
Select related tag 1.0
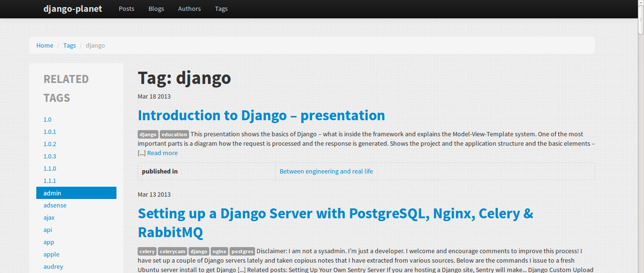(x=76, y=119)
